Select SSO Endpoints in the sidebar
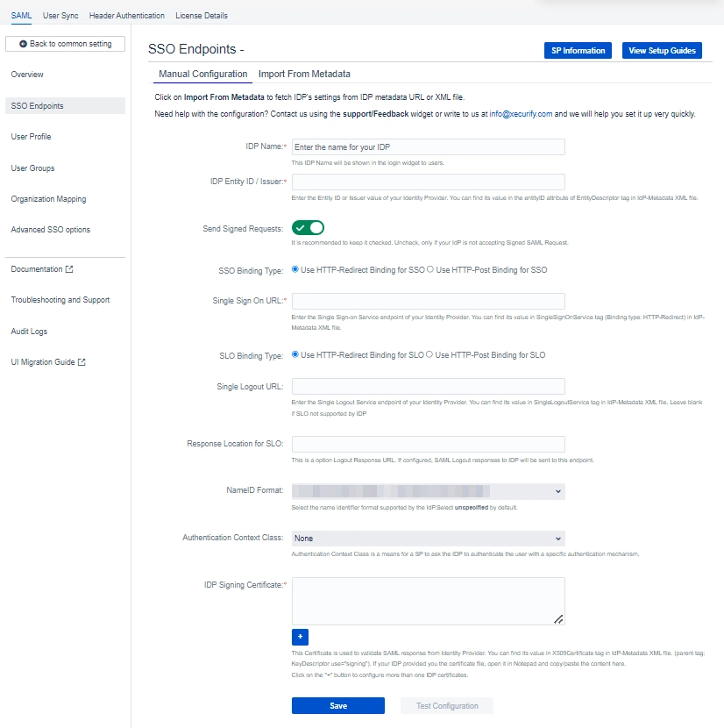 coord(66,106)
